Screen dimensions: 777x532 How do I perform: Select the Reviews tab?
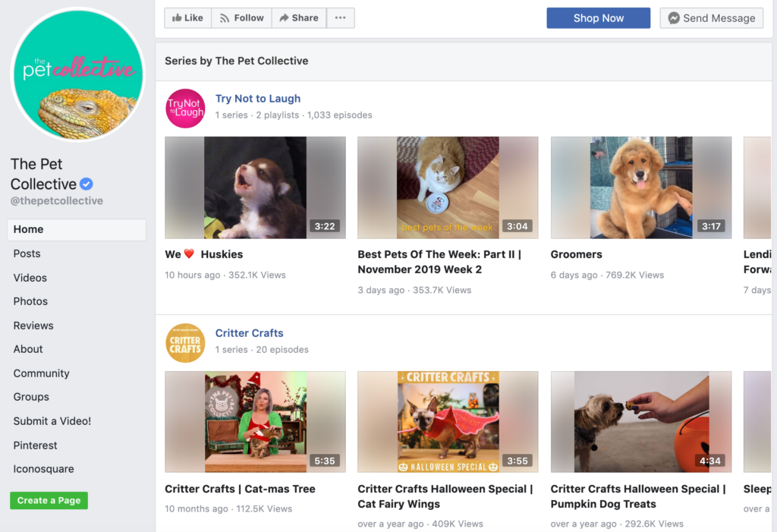pos(32,325)
